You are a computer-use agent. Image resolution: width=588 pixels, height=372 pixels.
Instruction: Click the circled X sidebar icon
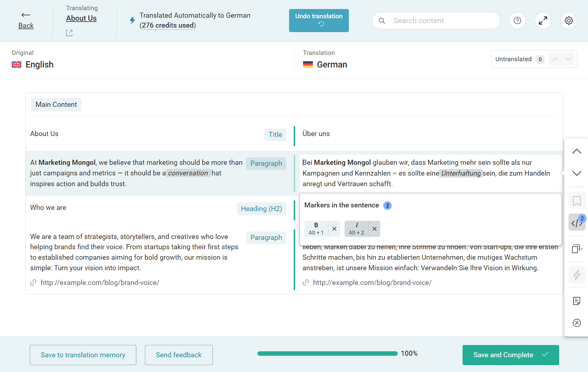click(x=577, y=323)
